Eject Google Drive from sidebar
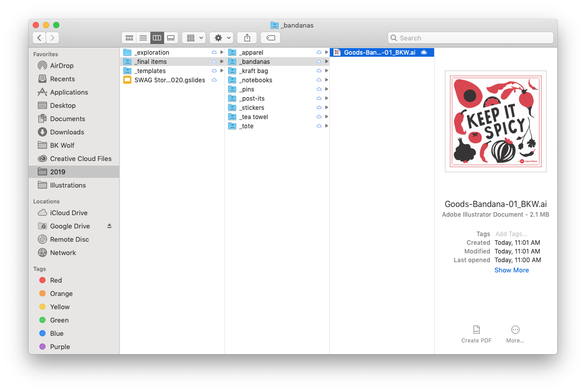 109,226
